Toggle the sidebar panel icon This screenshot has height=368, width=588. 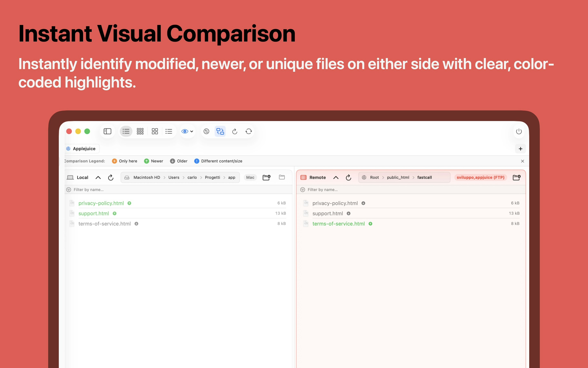coord(107,131)
